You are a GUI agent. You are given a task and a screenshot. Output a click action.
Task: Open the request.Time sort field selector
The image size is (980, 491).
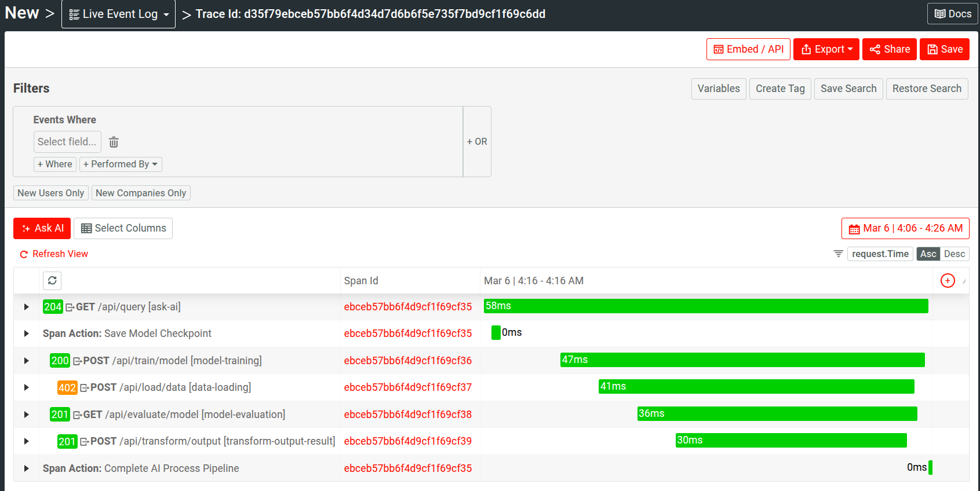(880, 254)
